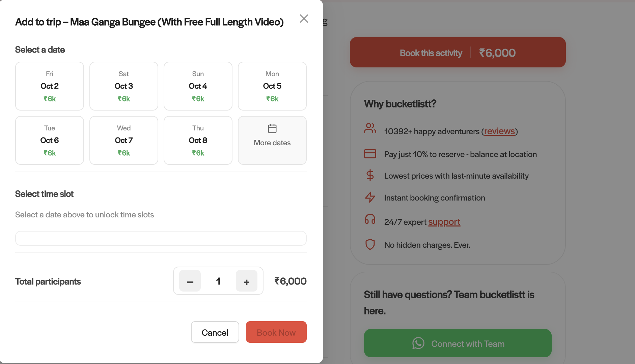The width and height of the screenshot is (635, 364).
Task: Click the credit card reserve icon
Action: [370, 154]
